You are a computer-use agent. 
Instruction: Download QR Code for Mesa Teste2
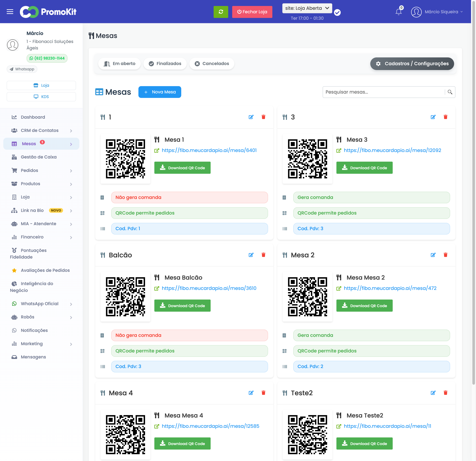[364, 444]
